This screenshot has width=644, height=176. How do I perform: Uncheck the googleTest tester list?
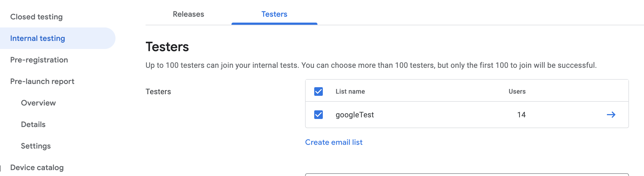tap(319, 115)
